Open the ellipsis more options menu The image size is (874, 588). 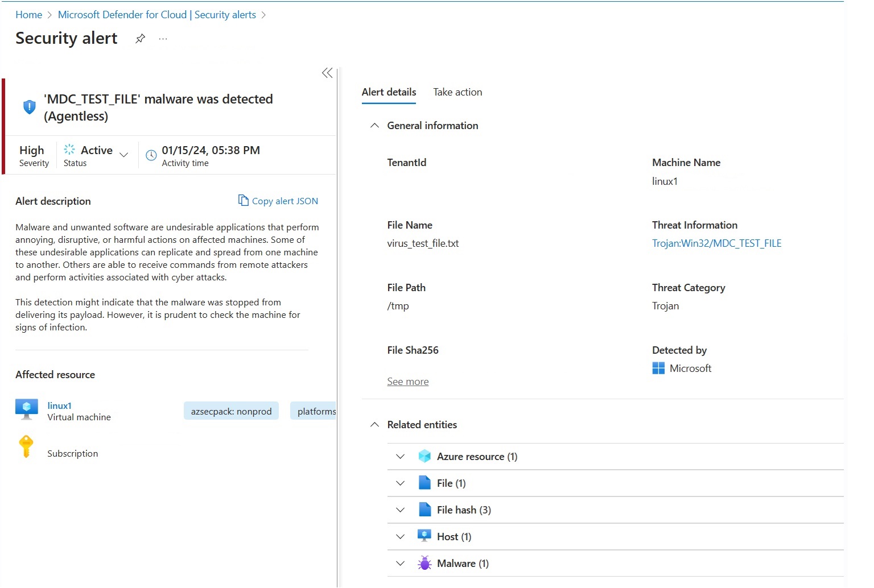(x=163, y=39)
